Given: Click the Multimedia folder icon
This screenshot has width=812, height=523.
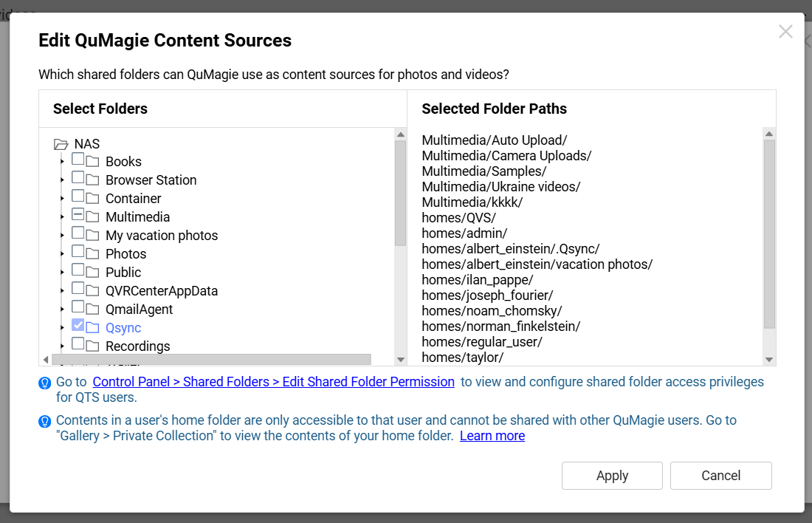Looking at the screenshot, I should (x=92, y=216).
